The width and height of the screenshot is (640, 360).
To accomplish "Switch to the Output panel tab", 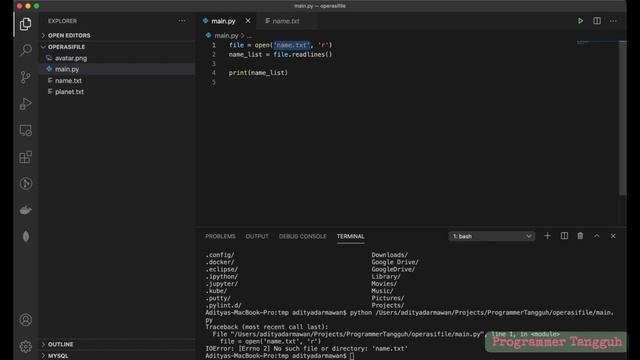I will point(257,236).
